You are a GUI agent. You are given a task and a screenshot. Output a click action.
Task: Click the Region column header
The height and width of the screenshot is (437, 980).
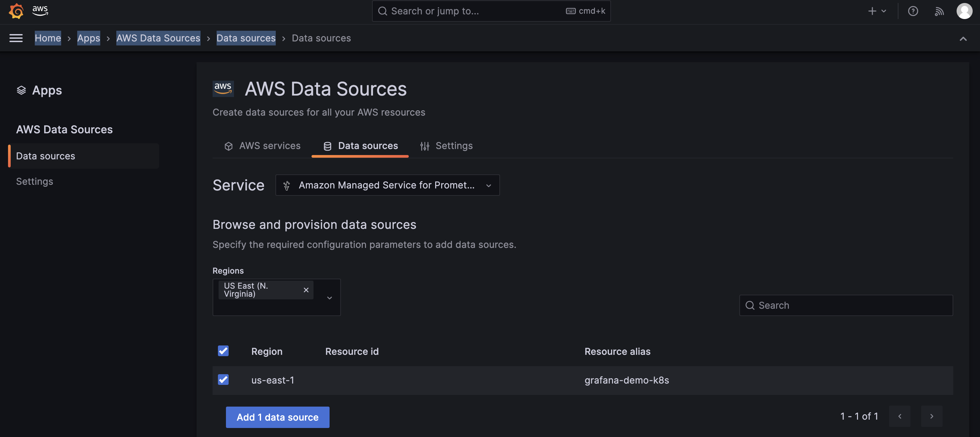pyautogui.click(x=267, y=351)
